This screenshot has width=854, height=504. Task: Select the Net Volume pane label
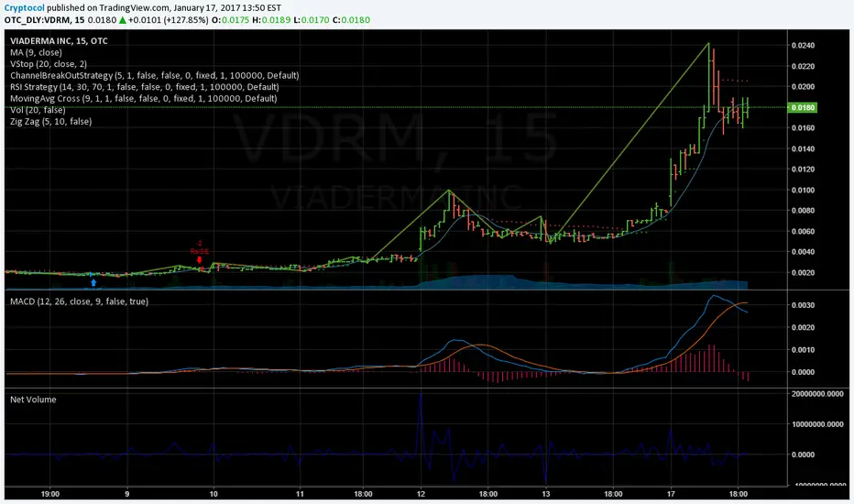coord(33,400)
